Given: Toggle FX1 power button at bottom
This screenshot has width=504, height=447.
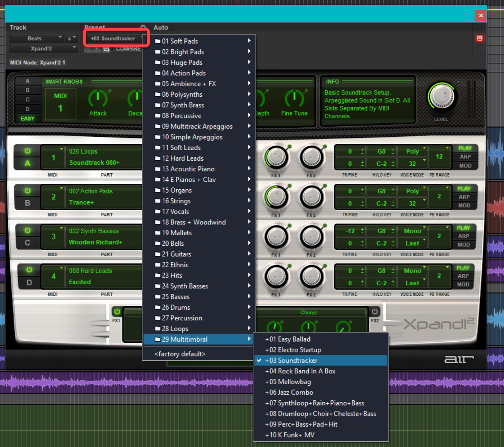Looking at the screenshot, I should pyautogui.click(x=117, y=311).
